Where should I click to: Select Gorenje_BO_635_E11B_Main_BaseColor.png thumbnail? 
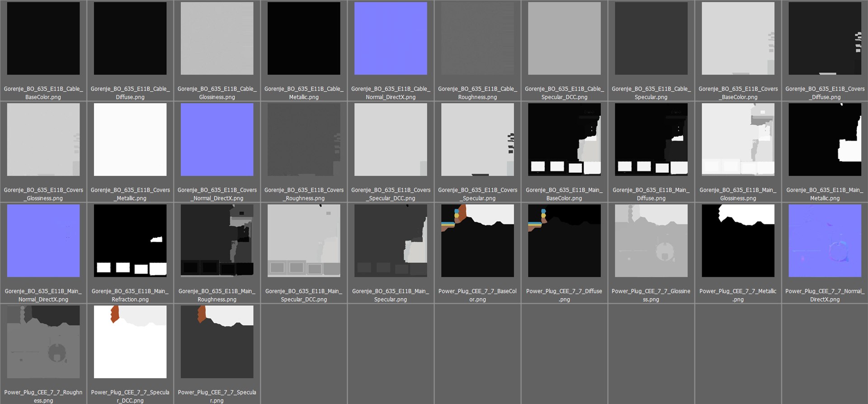coord(564,139)
